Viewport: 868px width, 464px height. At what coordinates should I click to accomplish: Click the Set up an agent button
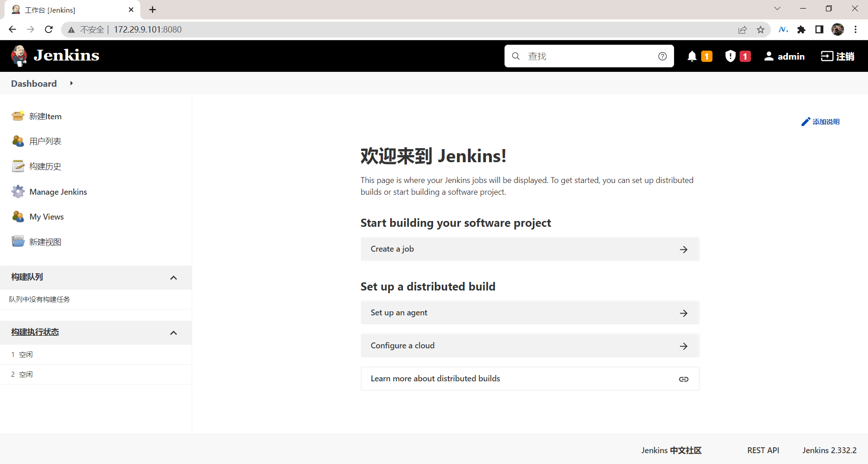530,313
